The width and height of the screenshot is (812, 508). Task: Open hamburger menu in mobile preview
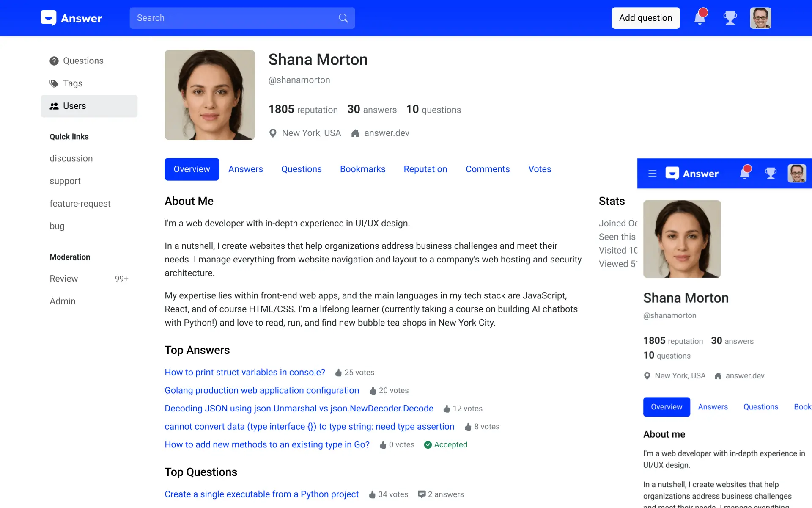[652, 174]
